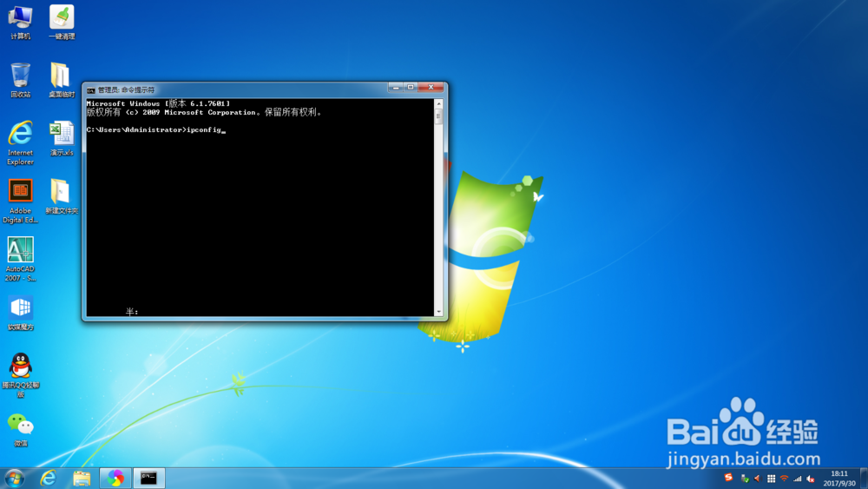Click the red arrow tray icon

click(757, 479)
